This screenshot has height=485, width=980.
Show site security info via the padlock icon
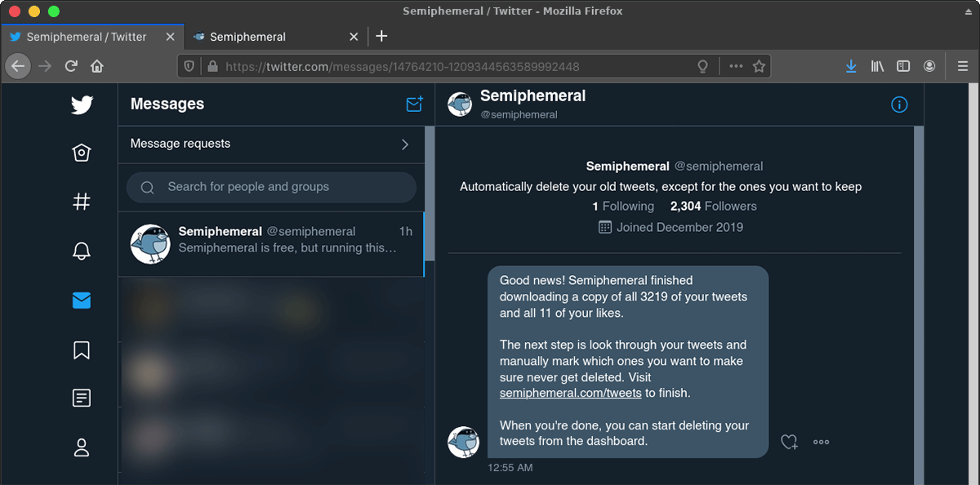(212, 66)
